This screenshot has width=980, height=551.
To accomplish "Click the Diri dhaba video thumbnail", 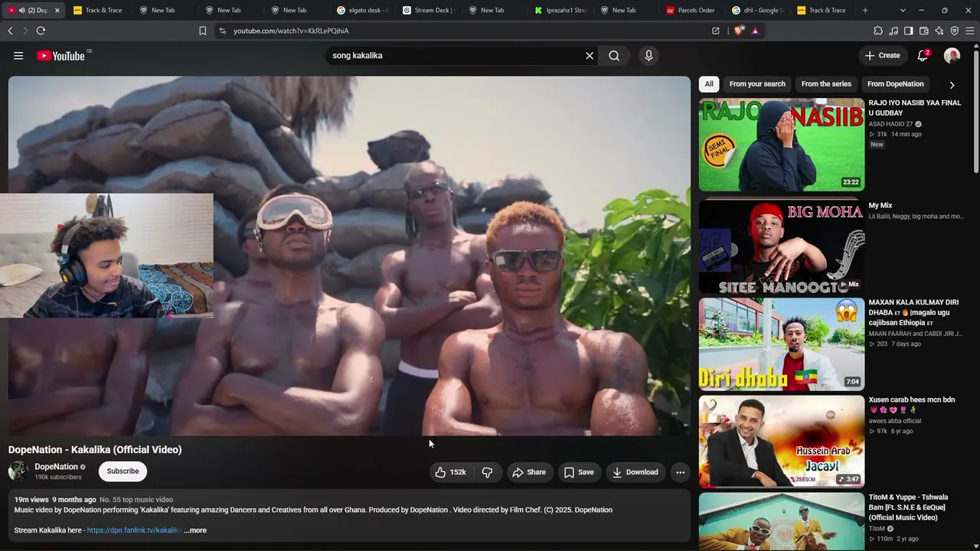I will (782, 344).
